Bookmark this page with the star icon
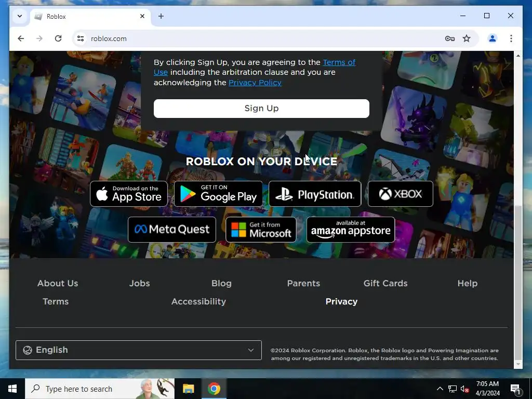Screen dimensions: 532x399 [x=467, y=38]
